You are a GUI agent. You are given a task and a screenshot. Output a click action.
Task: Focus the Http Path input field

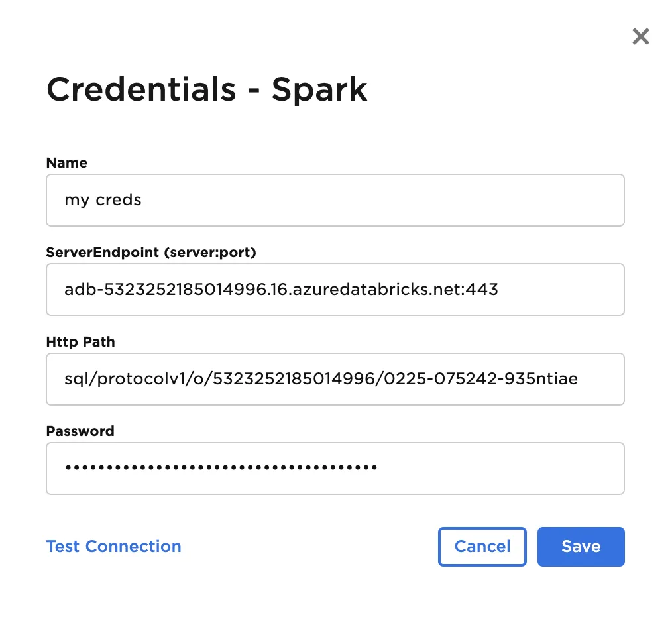tap(335, 379)
